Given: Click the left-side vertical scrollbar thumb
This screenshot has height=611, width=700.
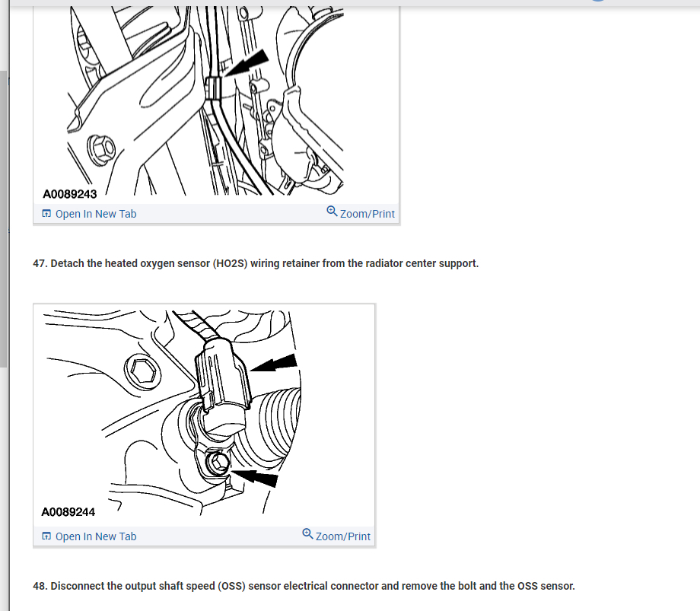Looking at the screenshot, I should click(4, 218).
